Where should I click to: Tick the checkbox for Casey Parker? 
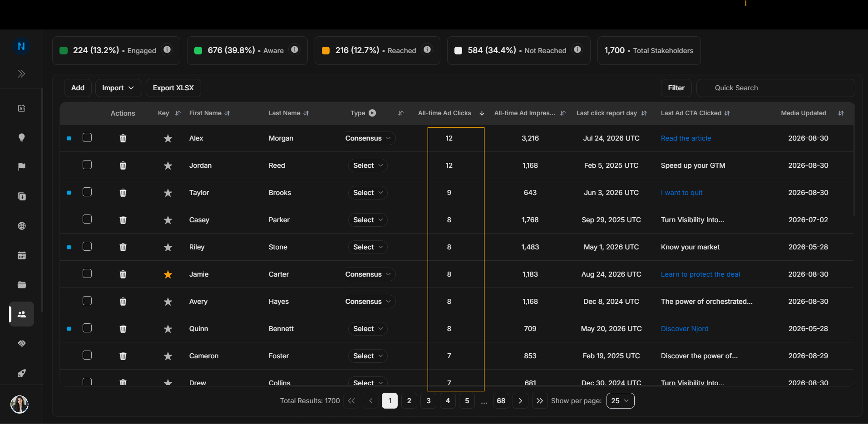tap(87, 219)
